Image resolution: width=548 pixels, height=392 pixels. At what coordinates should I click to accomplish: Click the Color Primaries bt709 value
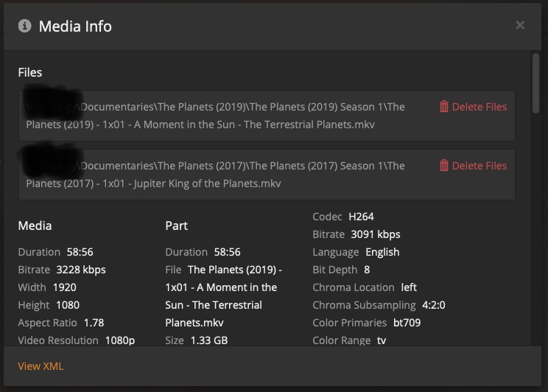point(407,323)
